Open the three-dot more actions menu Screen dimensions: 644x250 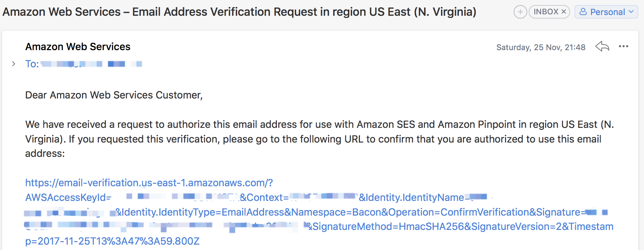624,47
